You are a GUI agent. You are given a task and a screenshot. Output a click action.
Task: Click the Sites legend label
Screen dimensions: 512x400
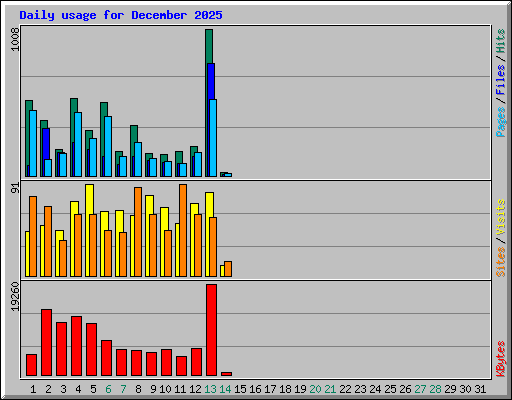pyautogui.click(x=500, y=262)
